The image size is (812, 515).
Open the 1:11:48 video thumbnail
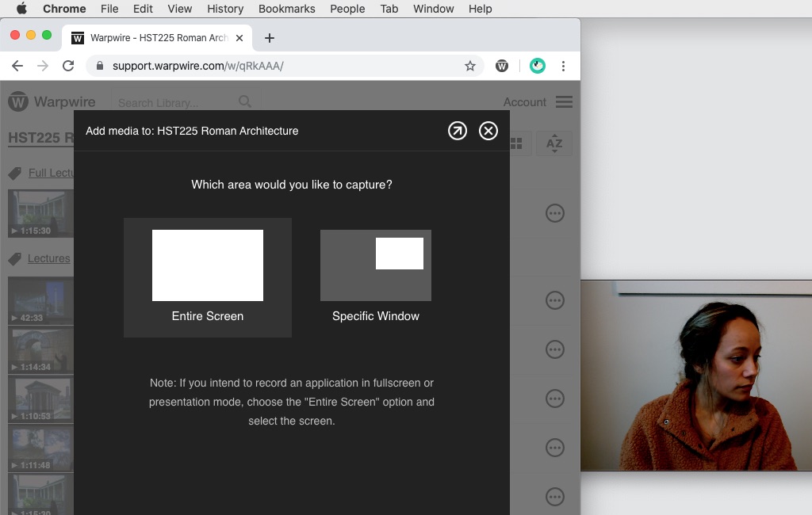click(41, 448)
